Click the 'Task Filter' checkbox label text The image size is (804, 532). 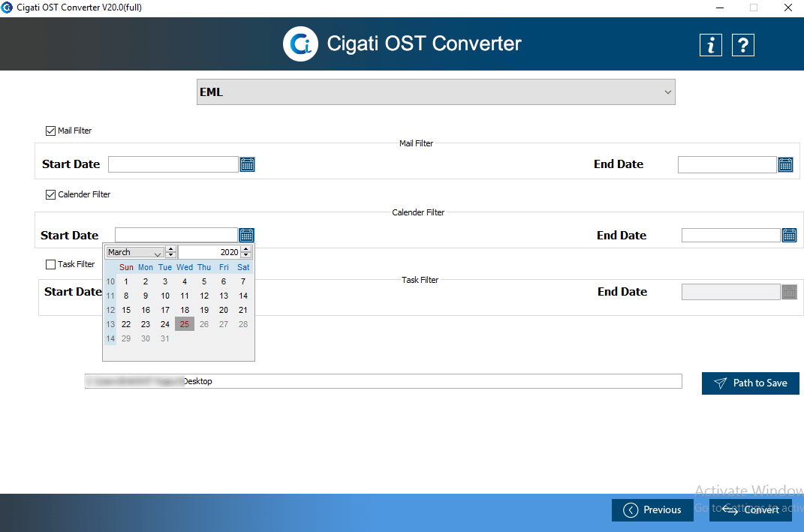(x=77, y=264)
